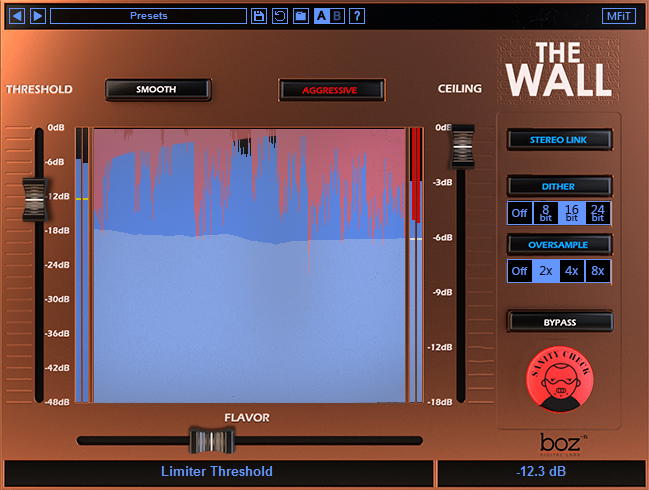Set dither to 24 bit

click(598, 213)
